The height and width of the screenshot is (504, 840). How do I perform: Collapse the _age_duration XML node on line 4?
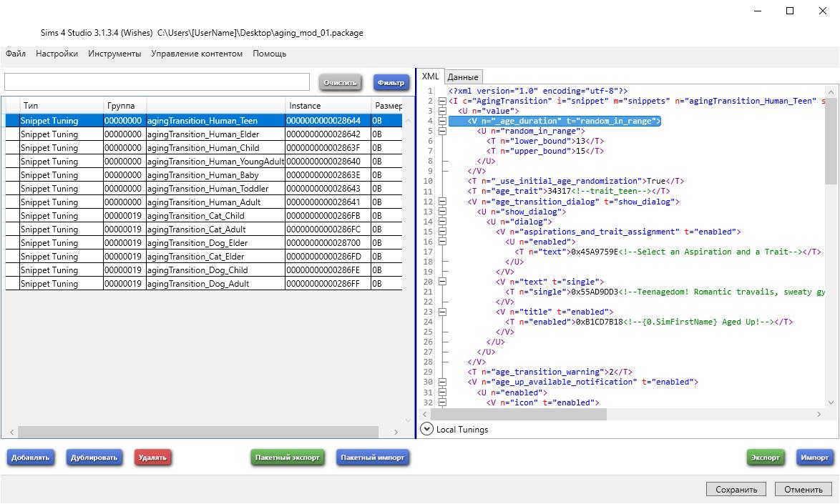(x=443, y=122)
